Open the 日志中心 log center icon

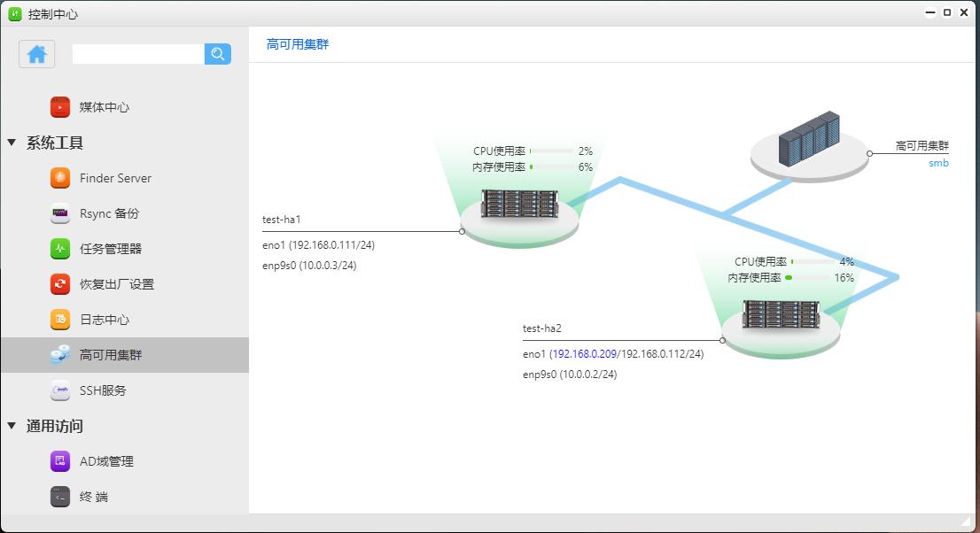[x=60, y=320]
